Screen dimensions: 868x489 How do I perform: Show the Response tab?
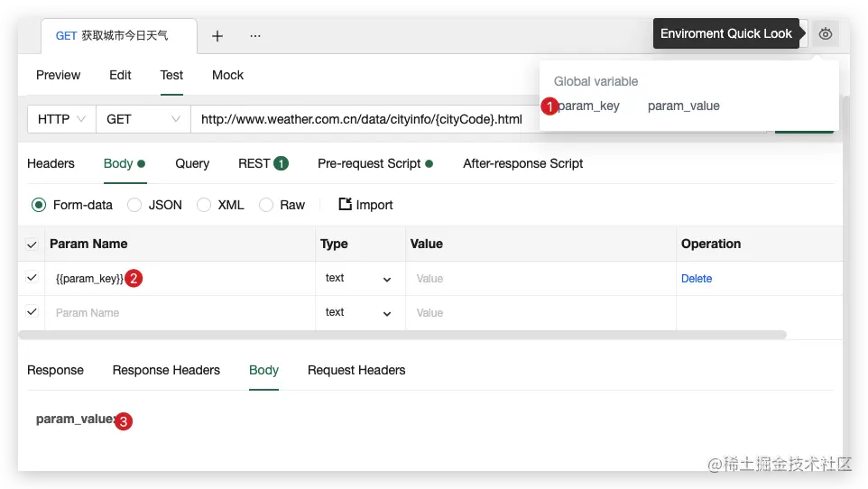click(55, 370)
